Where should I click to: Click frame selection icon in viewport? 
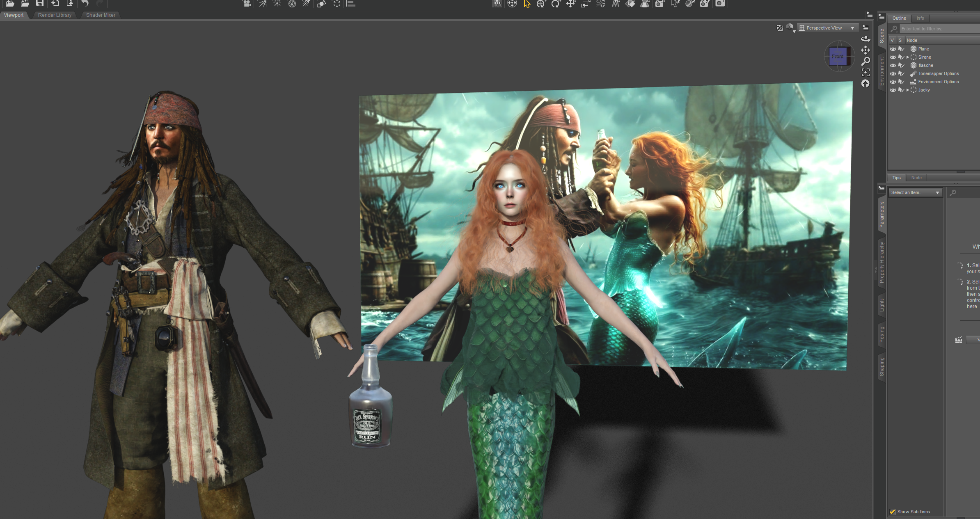point(866,73)
